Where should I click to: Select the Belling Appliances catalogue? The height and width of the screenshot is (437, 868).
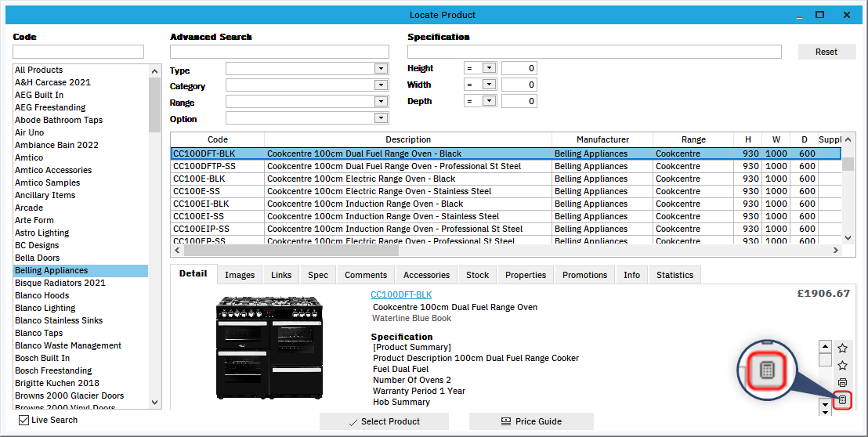click(81, 270)
